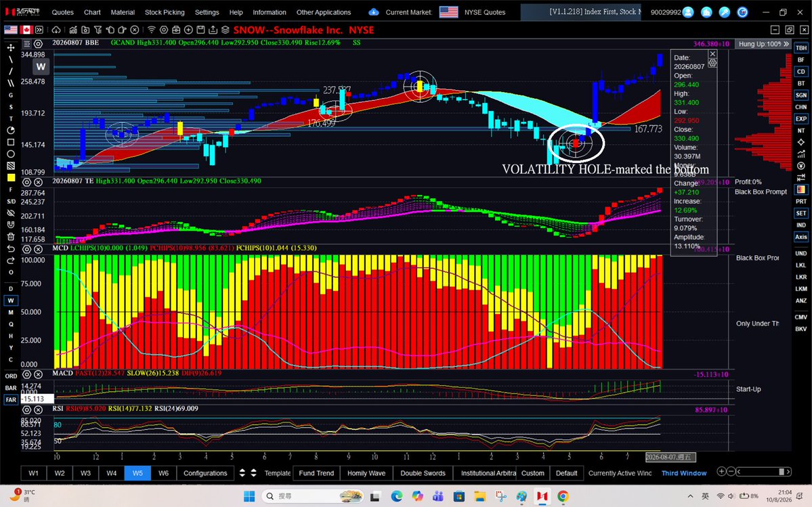This screenshot has height=507, width=812.
Task: Open settings for the MCD panel
Action: coord(27,249)
